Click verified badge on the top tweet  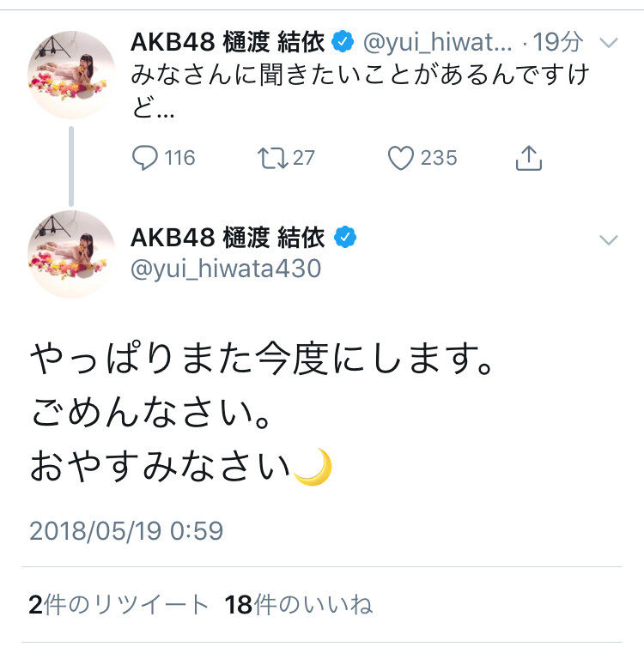click(x=343, y=42)
